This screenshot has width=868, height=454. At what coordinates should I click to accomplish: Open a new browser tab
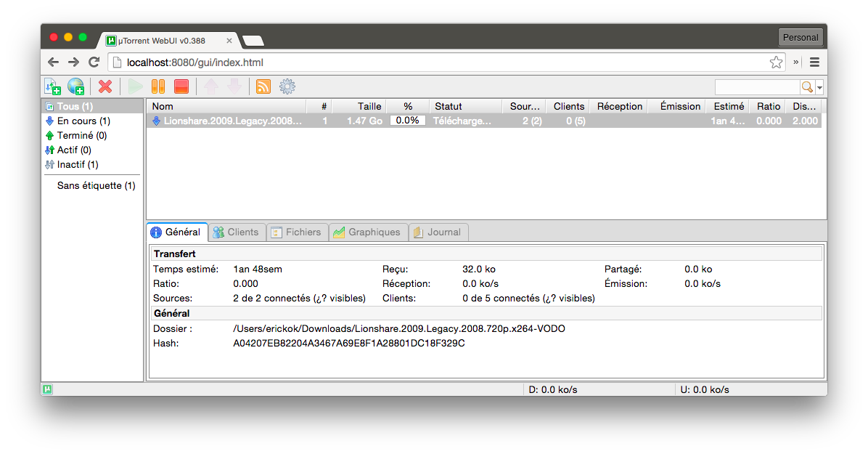253,41
